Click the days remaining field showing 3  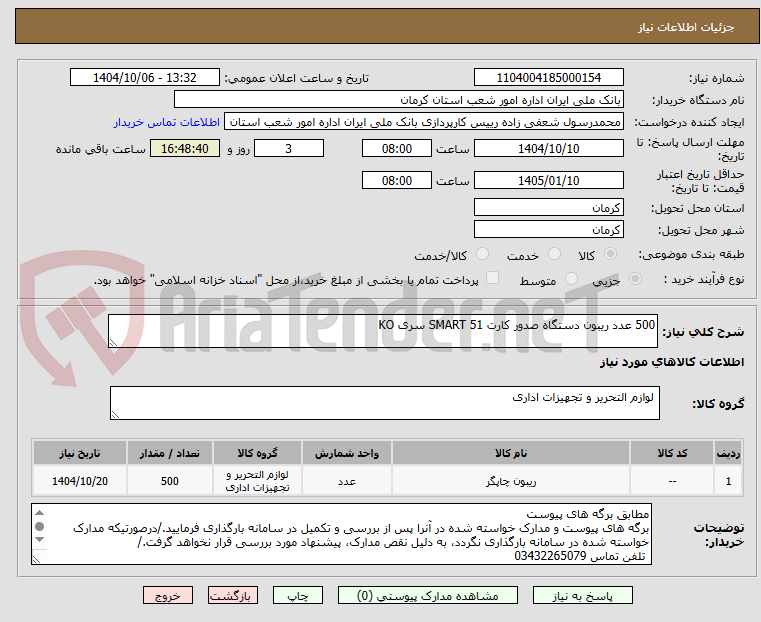coord(289,148)
